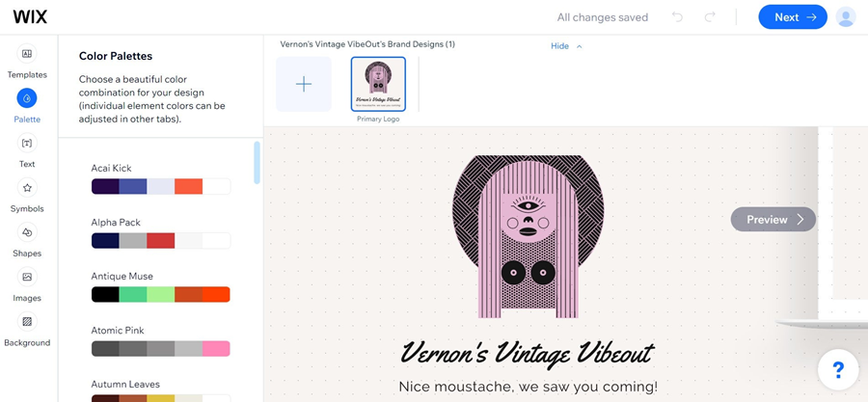Open the Text tool icon
Screen dimensions: 868x402
(x=27, y=144)
